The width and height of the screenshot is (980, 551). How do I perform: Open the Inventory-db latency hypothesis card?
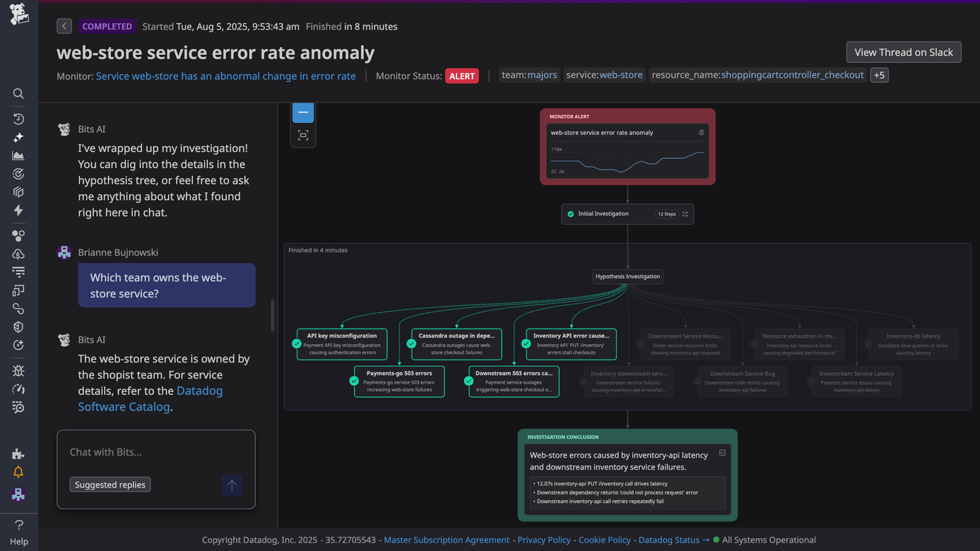tap(914, 344)
